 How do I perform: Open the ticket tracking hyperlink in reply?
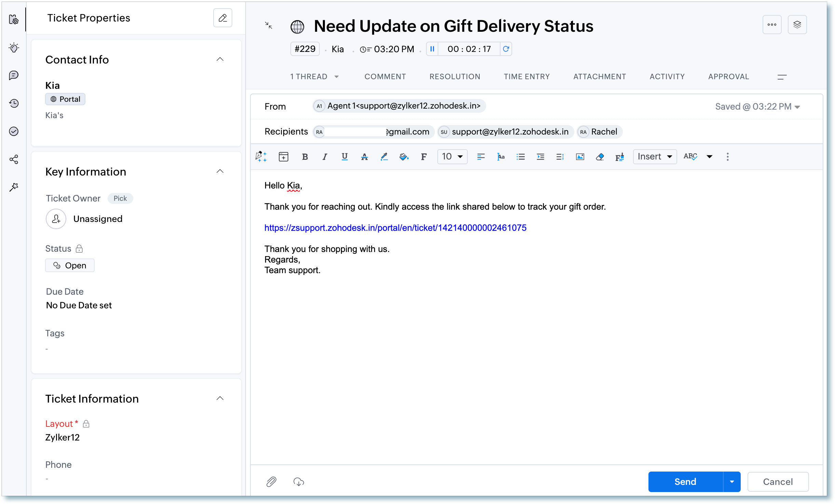[395, 228]
